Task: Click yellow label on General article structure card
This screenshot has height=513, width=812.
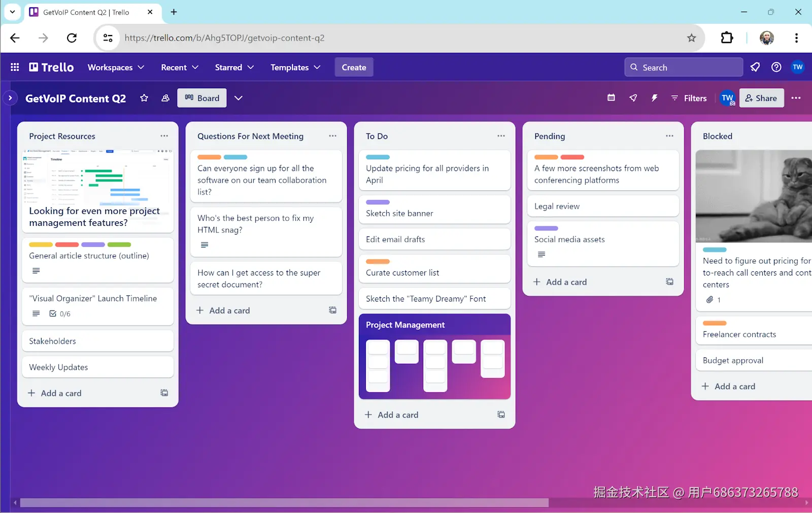Action: 41,245
